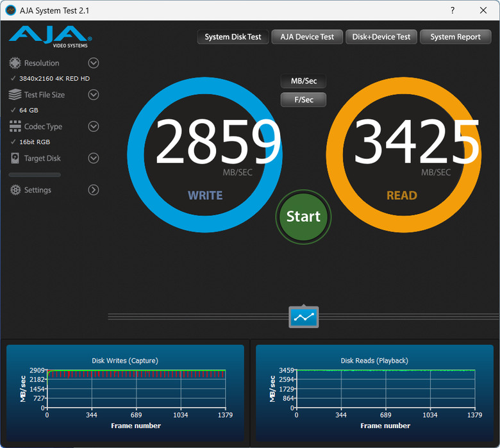Select MB/Sec display units

click(x=304, y=81)
